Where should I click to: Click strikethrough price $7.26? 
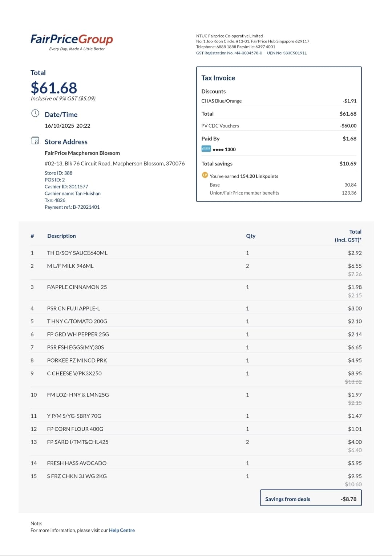tap(355, 274)
